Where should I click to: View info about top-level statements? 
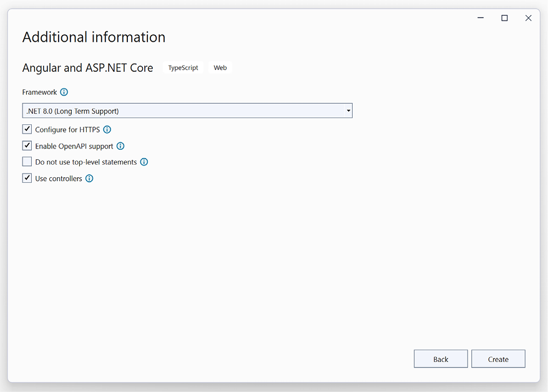point(144,162)
